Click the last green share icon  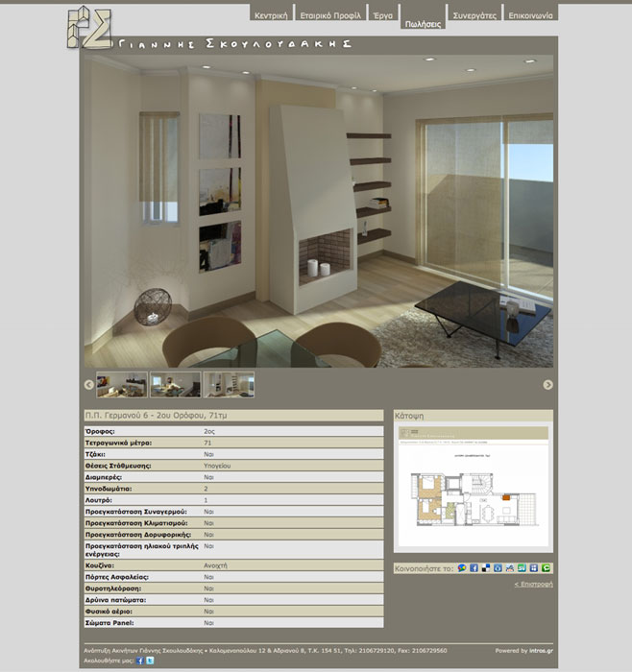pyautogui.click(x=547, y=568)
